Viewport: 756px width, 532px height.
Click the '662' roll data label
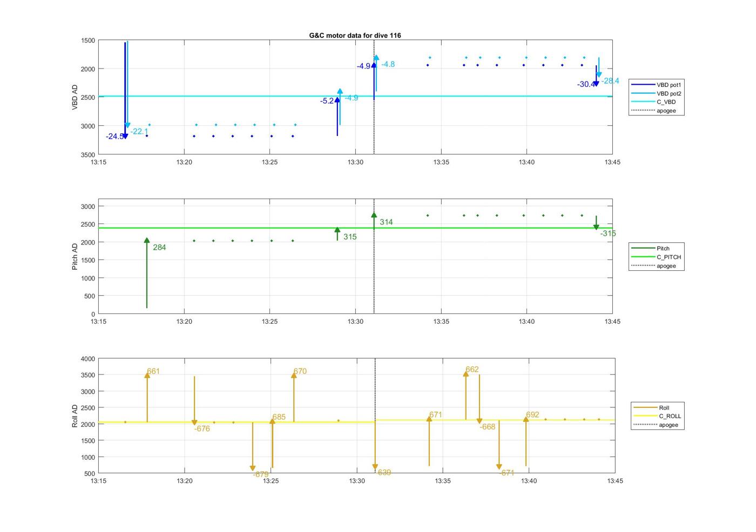(472, 370)
